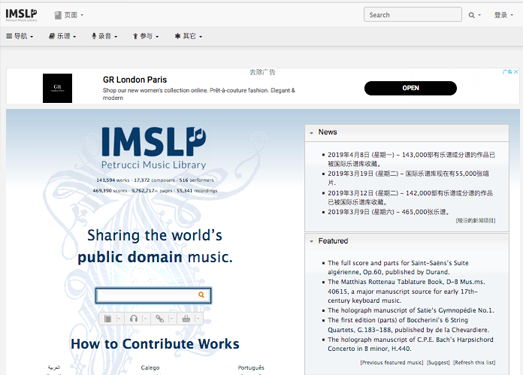Open dropdown arrow next to headphones icon

(x=145, y=319)
